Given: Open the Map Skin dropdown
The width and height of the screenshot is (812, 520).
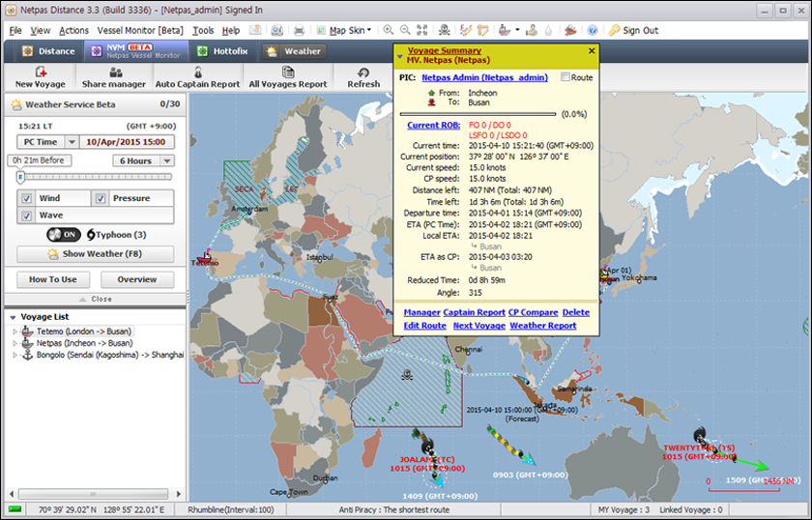Looking at the screenshot, I should [344, 30].
